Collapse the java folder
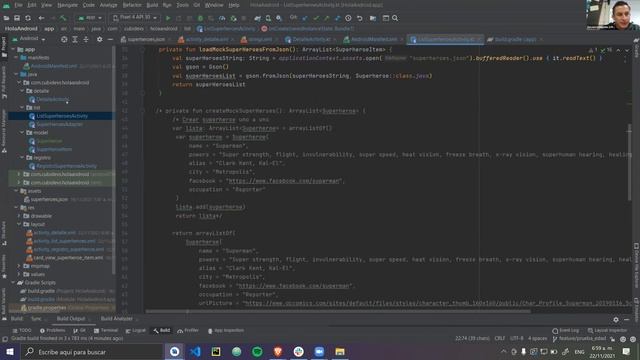Image resolution: width=640 pixels, height=360 pixels. tap(16, 74)
